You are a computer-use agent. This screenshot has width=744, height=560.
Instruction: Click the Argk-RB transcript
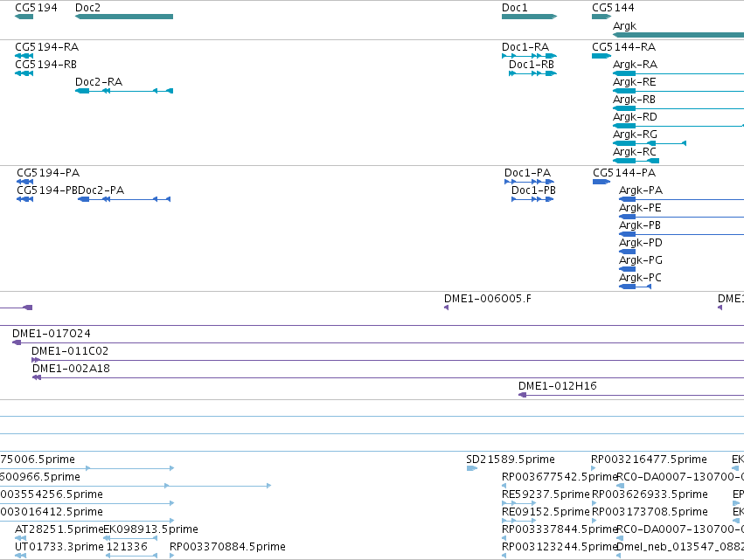click(x=678, y=108)
